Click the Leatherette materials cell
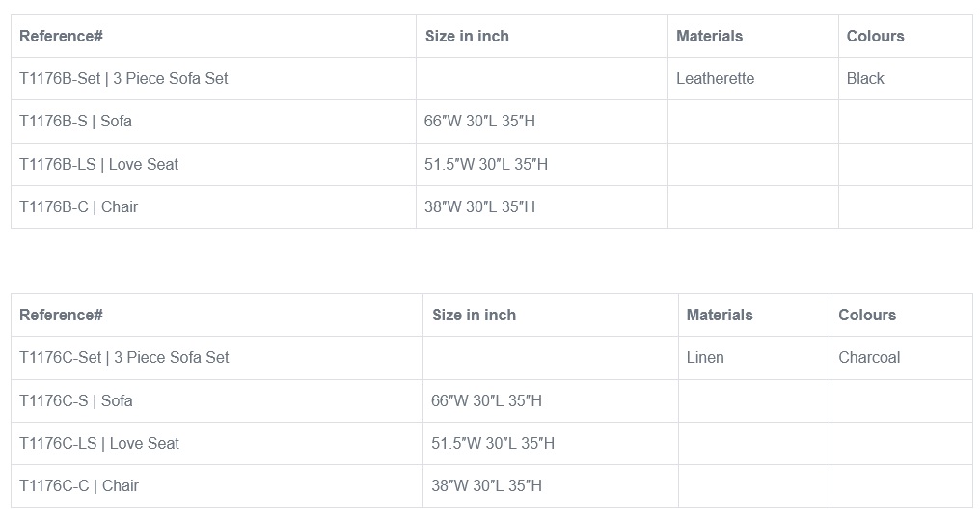 pos(715,79)
